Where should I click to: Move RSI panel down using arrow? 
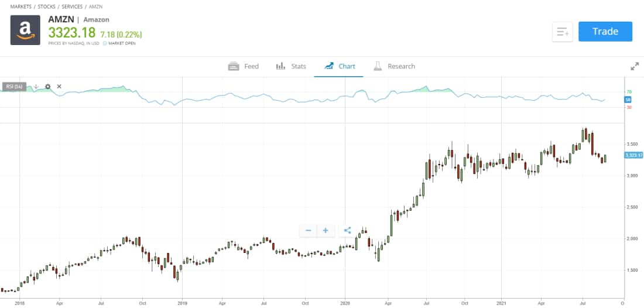[x=36, y=87]
